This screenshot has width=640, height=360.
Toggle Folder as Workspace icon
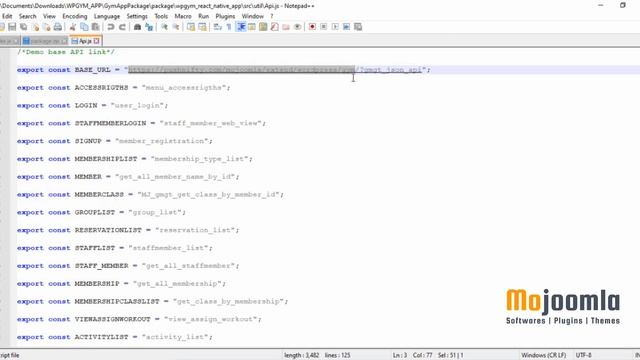pyautogui.click(x=286, y=27)
